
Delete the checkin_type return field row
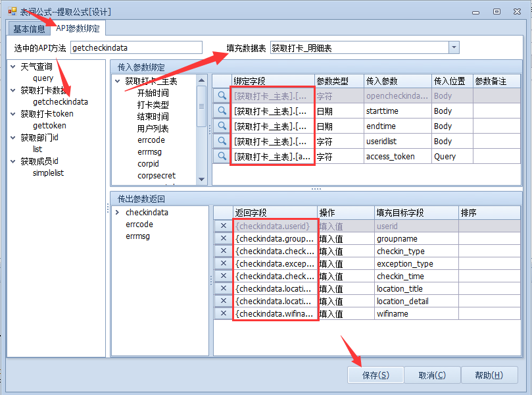pos(224,251)
